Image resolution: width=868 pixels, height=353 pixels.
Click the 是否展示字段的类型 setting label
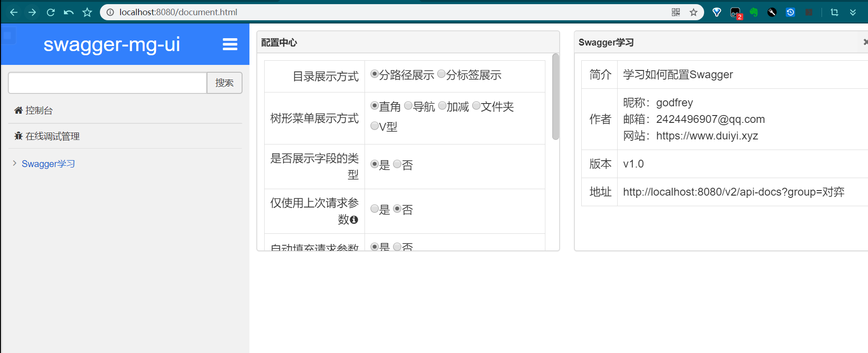[x=315, y=167]
